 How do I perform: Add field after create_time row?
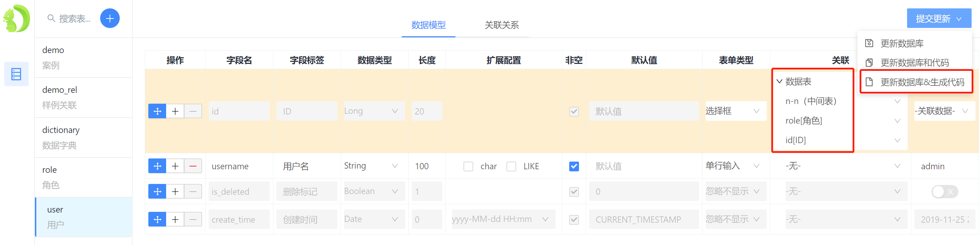tap(175, 220)
